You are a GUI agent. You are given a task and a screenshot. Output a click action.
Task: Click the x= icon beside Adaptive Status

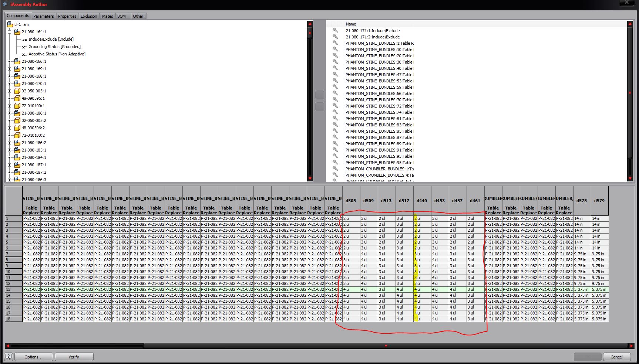point(24,54)
